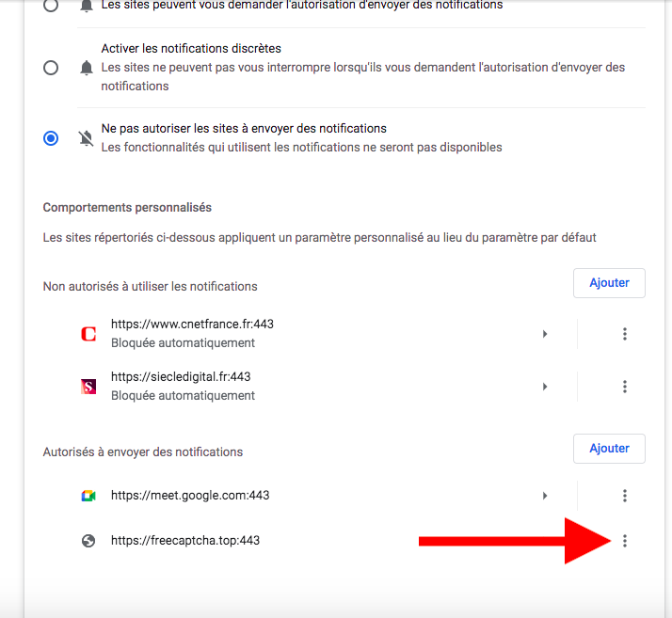This screenshot has width=672, height=618.
Task: Click the Google Meet camera favicon
Action: tap(88, 496)
